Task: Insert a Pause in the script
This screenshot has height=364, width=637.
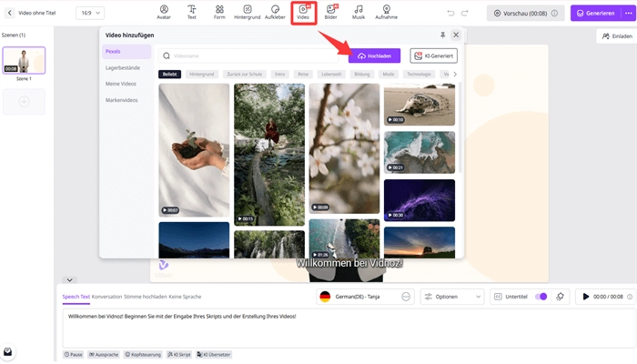Action: [x=74, y=355]
